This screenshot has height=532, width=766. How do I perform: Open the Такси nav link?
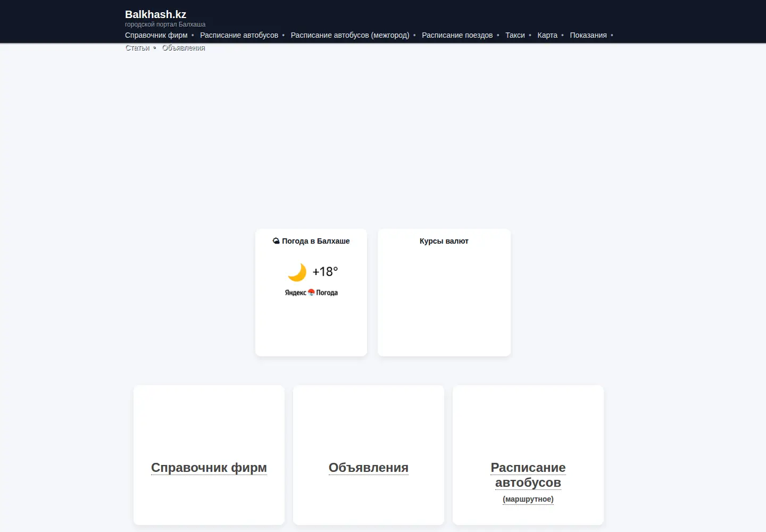tap(515, 35)
